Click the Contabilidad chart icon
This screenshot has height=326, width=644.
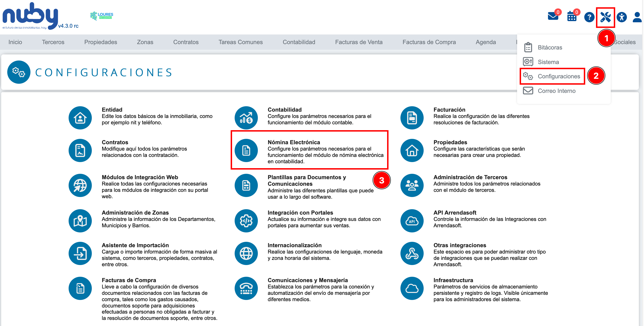click(246, 118)
